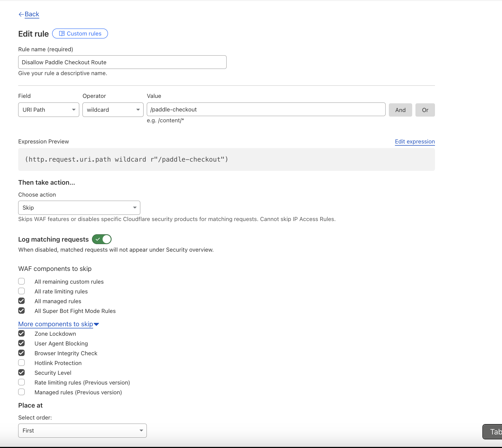Enable All rate limiting rules checkbox
Image resolution: width=502 pixels, height=448 pixels.
pyautogui.click(x=21, y=291)
